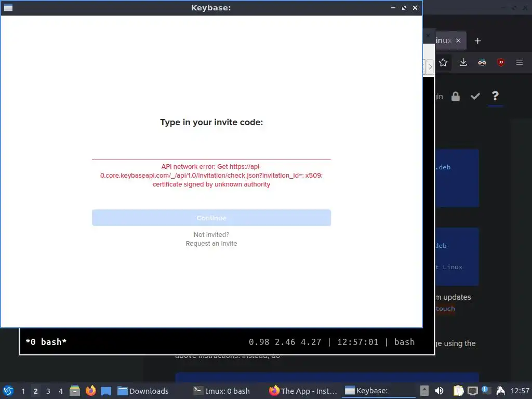
Task: Open the clipboard manager tray icon
Action: (458, 391)
